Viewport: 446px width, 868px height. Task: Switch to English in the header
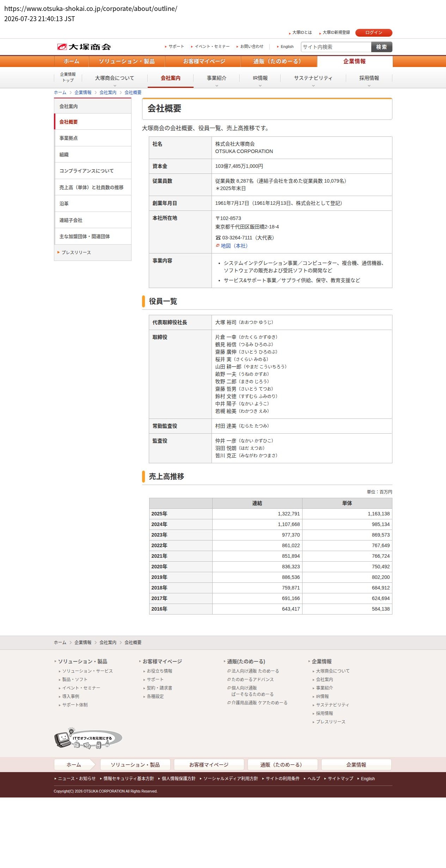point(287,47)
